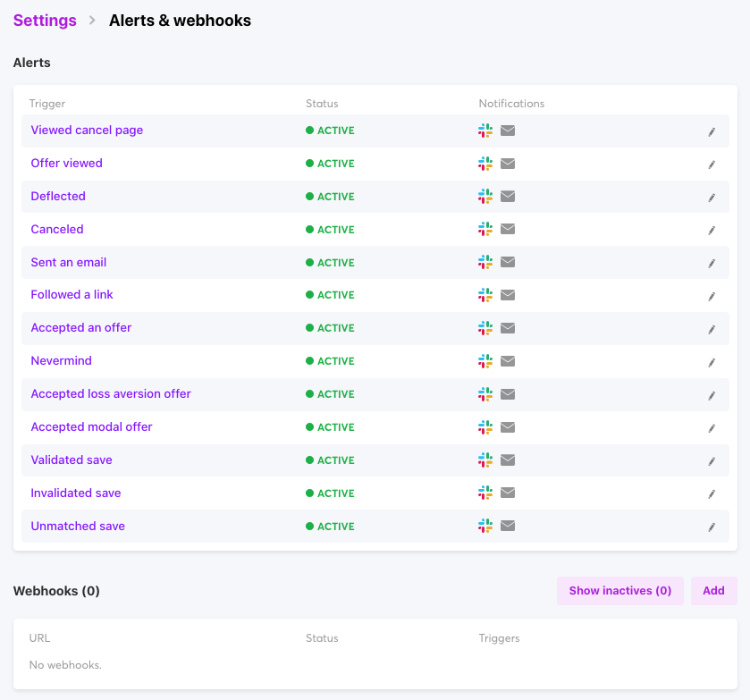
Task: Click the Slack icon in Validated save row
Action: pyautogui.click(x=485, y=460)
